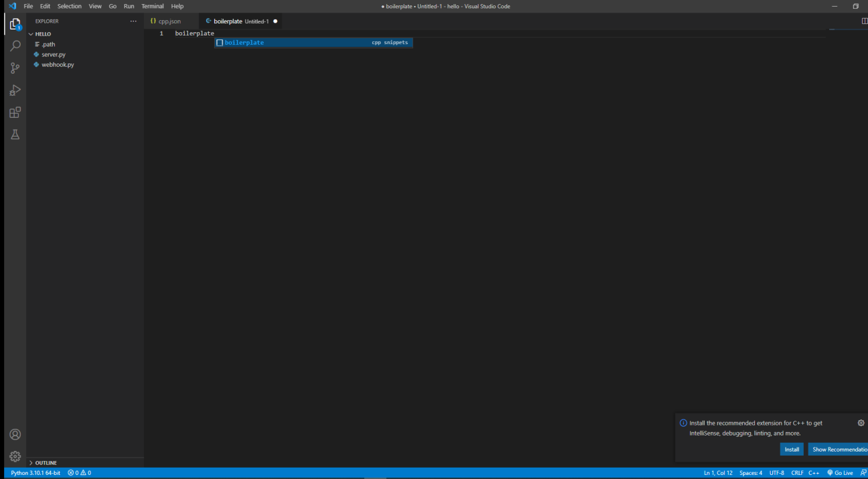
Task: Click the notification settings gear icon
Action: [x=861, y=422]
